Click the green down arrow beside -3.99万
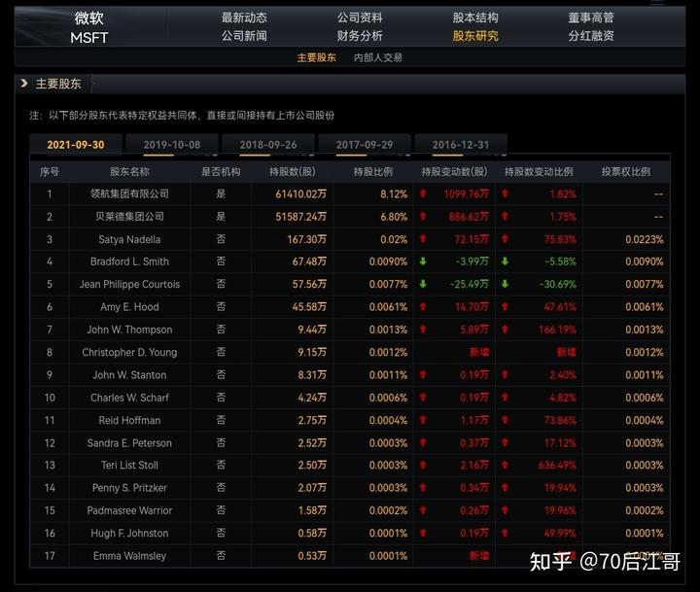Image resolution: width=700 pixels, height=592 pixels. tap(423, 261)
